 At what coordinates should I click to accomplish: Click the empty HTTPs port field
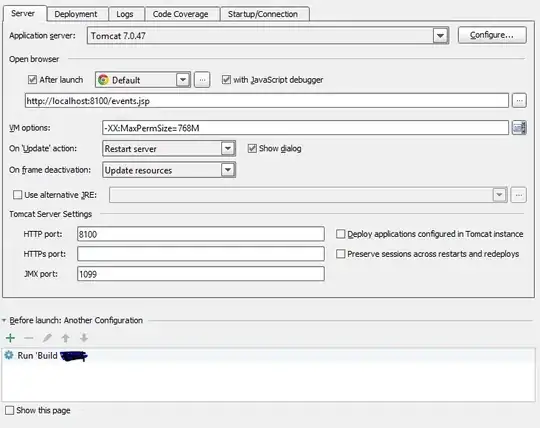(x=201, y=254)
